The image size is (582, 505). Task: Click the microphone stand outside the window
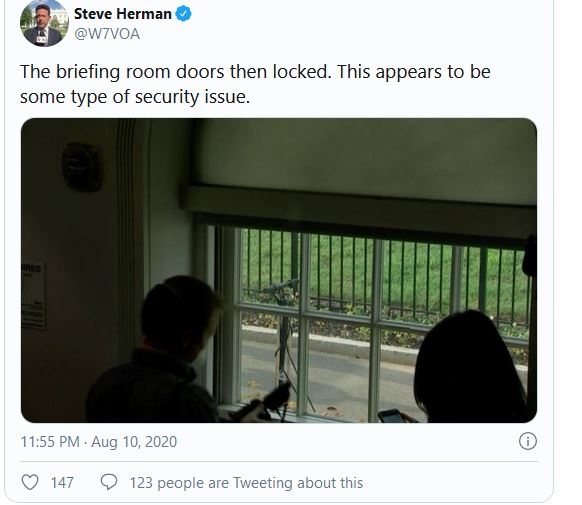coord(284,334)
